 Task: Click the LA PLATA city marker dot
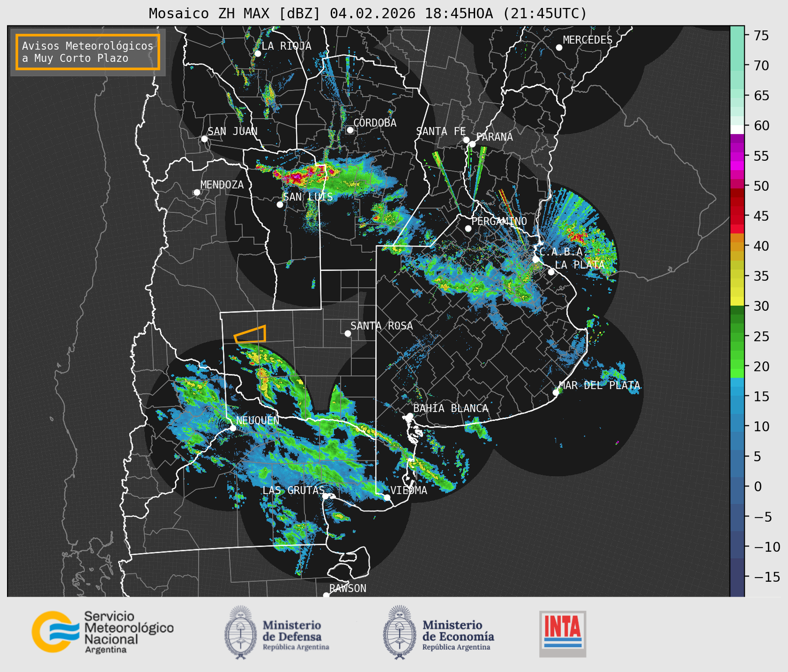(x=551, y=272)
